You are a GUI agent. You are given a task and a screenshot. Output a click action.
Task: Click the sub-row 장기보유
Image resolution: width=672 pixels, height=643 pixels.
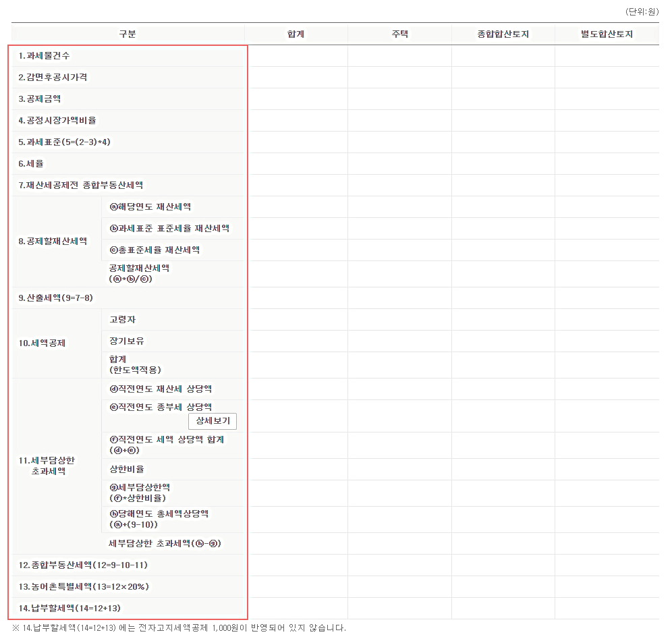click(x=127, y=341)
